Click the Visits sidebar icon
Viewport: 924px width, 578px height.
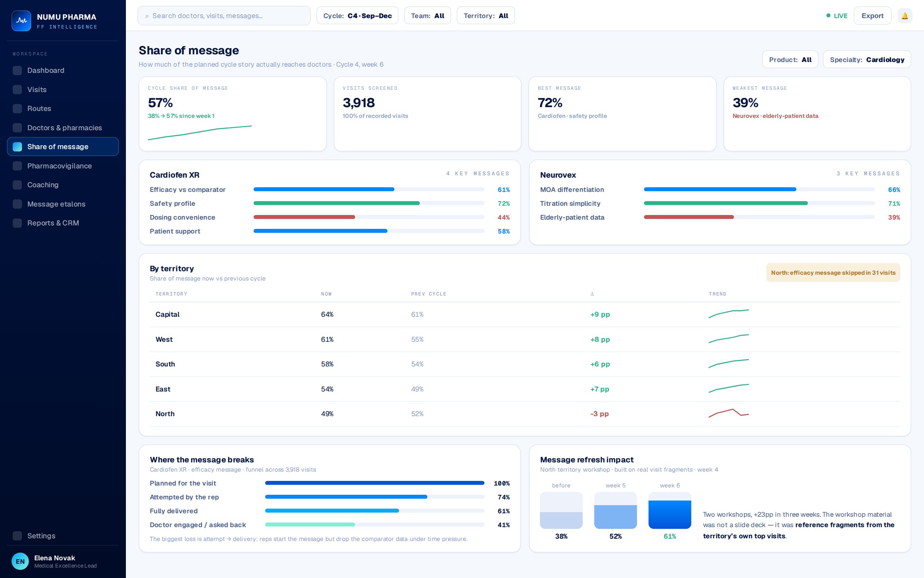coord(17,89)
